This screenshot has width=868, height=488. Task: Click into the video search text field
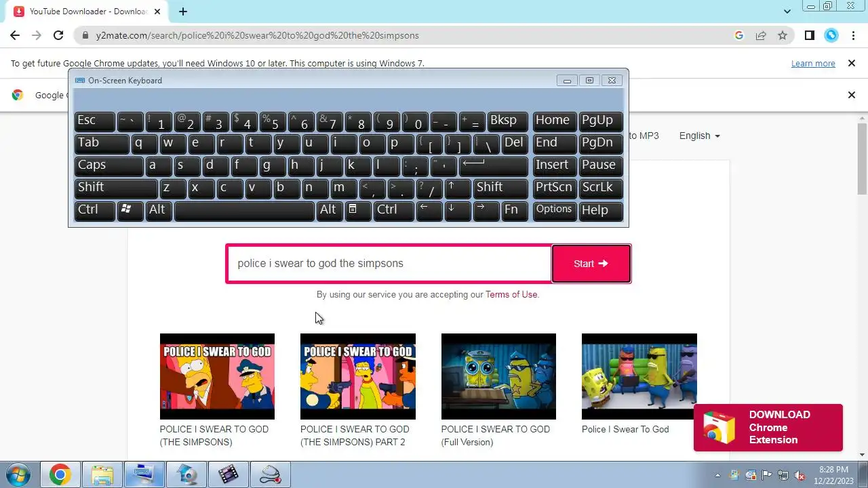[389, 264]
